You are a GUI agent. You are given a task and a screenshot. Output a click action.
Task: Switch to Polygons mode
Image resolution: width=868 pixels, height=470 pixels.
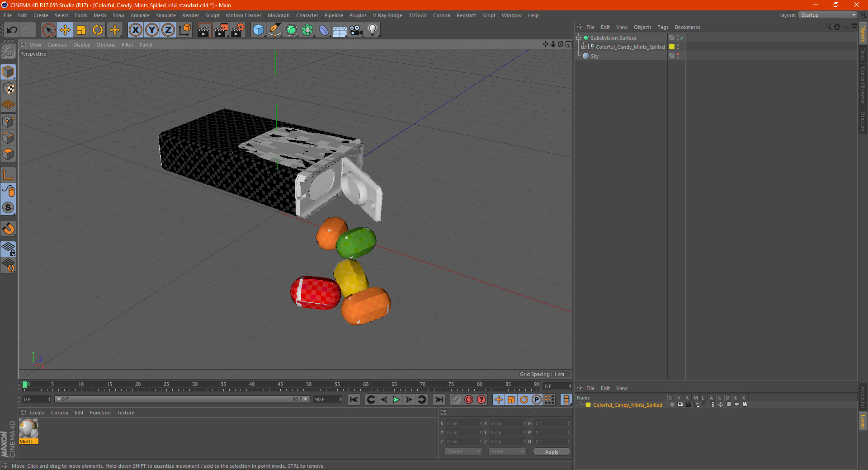8,154
